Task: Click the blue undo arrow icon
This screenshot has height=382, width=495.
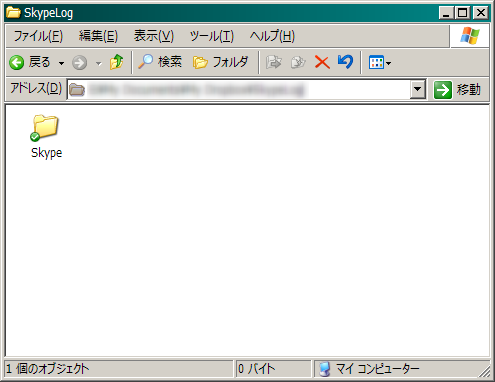Action: 345,62
